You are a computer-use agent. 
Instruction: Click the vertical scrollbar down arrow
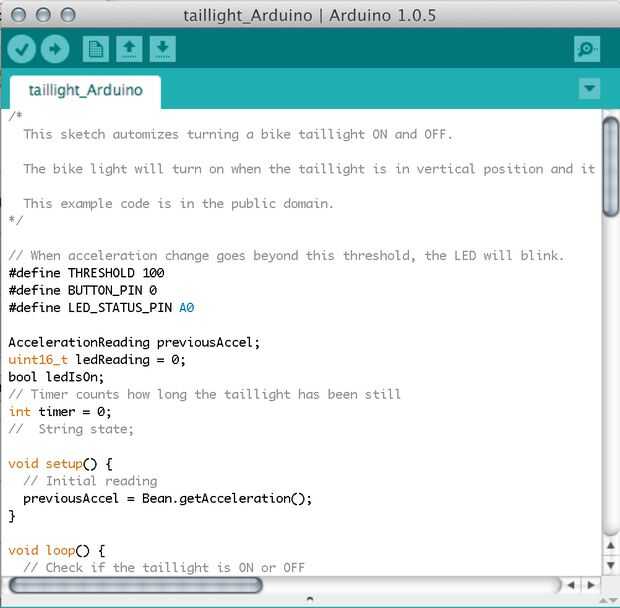coord(611,565)
